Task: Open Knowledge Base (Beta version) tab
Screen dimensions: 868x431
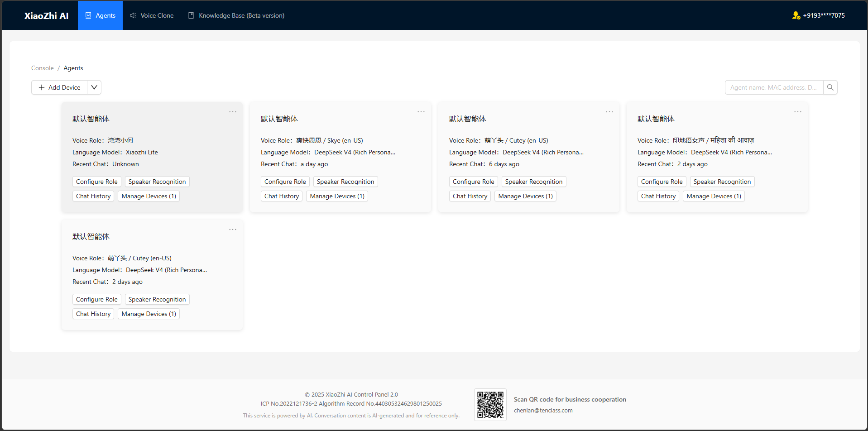Action: pyautogui.click(x=236, y=15)
